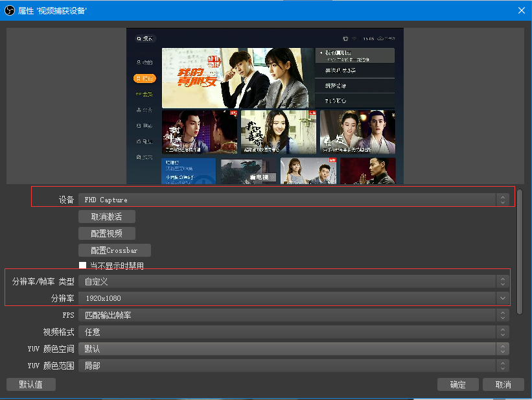
Task: Toggle the 当不显示时禁用 checkbox
Action: (82, 265)
